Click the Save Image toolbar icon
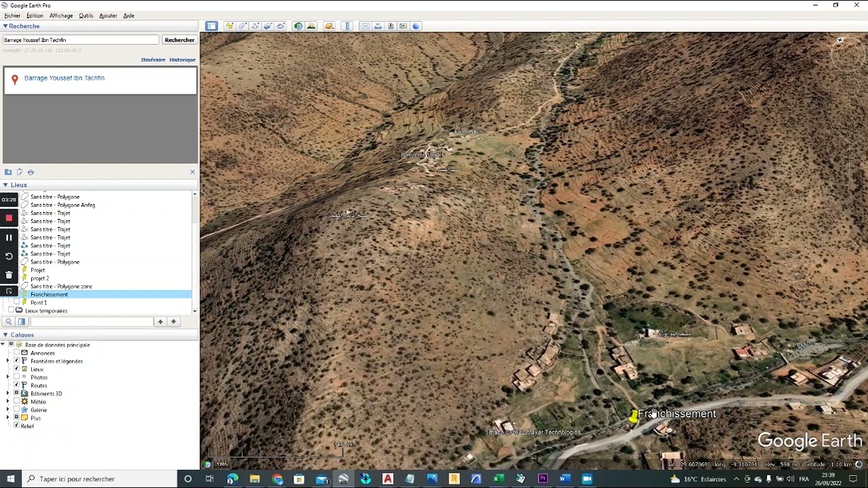Image resolution: width=868 pixels, height=488 pixels. point(391,26)
